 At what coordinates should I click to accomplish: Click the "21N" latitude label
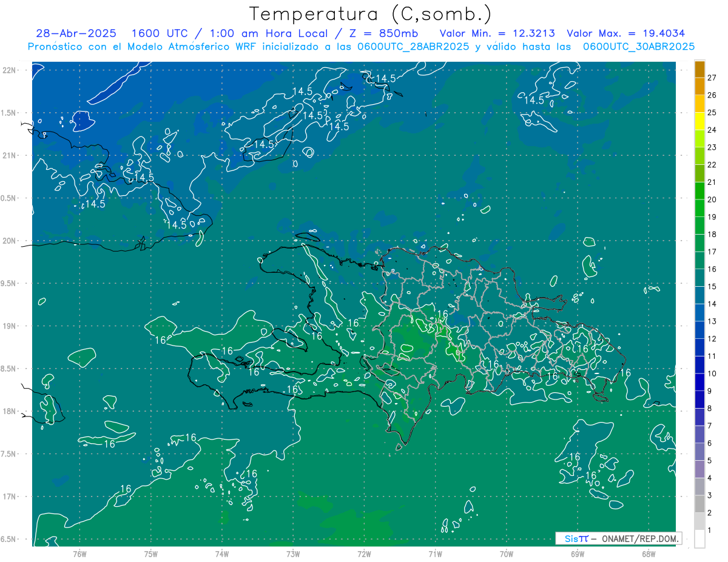(8, 155)
